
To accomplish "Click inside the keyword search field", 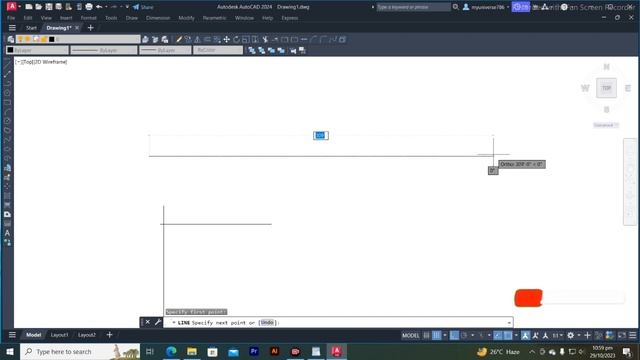I will [x=413, y=7].
